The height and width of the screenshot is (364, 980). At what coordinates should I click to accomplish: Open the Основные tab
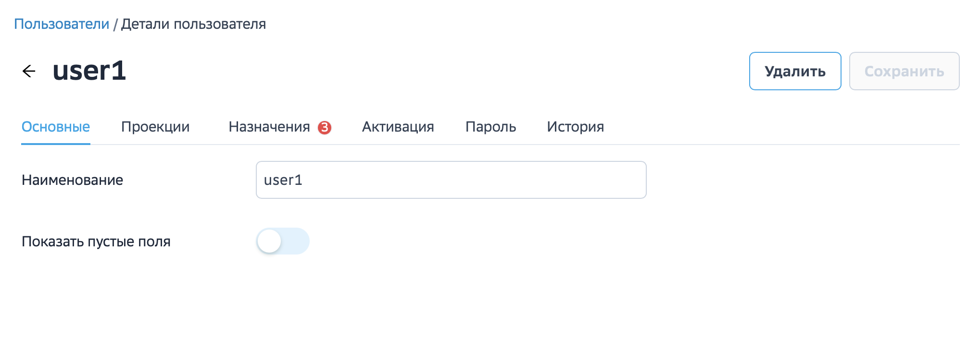(x=56, y=127)
